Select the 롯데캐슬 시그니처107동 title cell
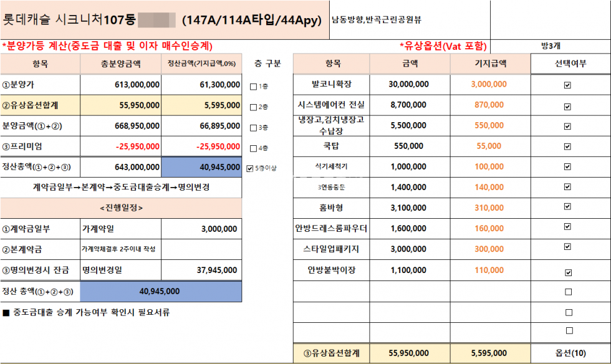Viewport: 611px width, 364px height. 165,20
